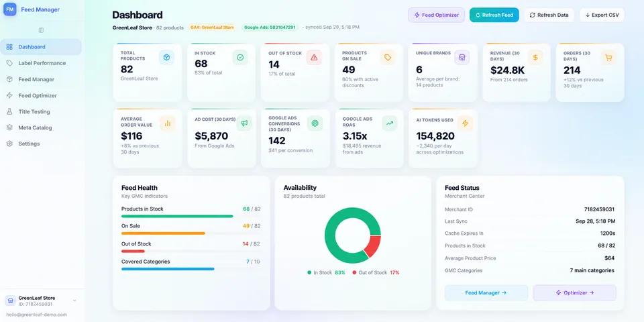
Task: Click the $5,870 ad cost figure
Action: tap(211, 136)
